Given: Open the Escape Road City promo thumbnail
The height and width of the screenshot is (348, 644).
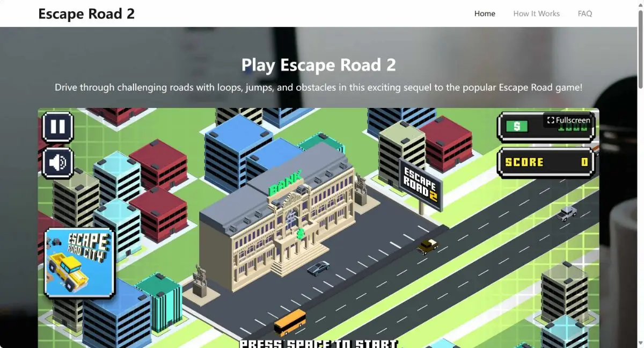Looking at the screenshot, I should coord(79,263).
